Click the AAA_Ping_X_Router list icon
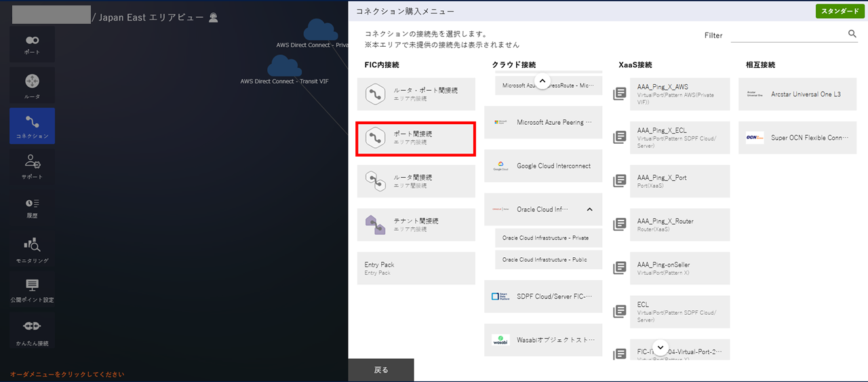 point(619,225)
